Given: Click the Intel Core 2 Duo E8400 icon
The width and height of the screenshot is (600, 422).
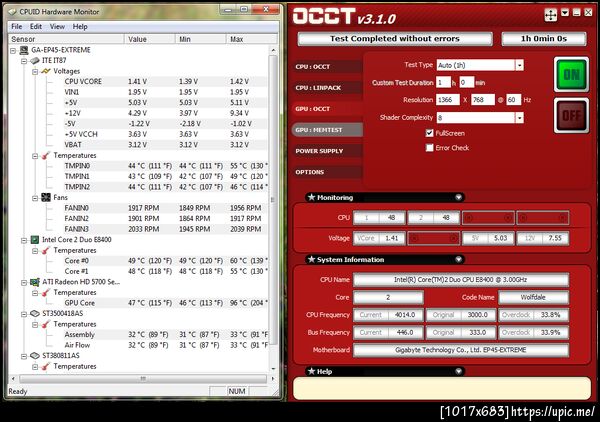Looking at the screenshot, I should (x=35, y=240).
